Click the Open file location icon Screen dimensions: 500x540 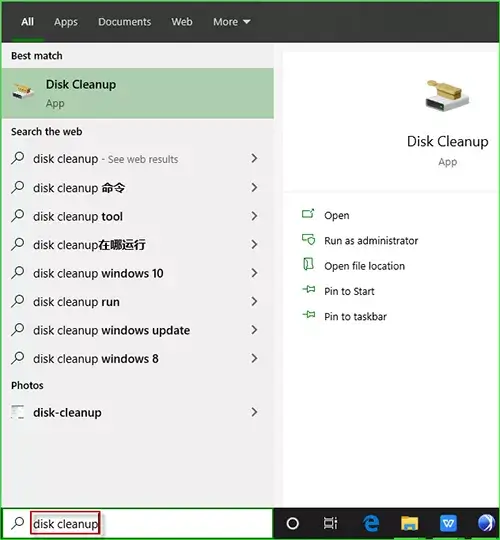[308, 264]
